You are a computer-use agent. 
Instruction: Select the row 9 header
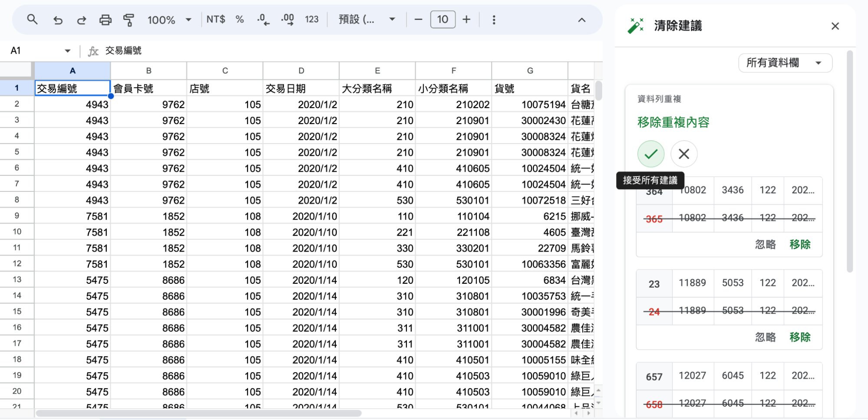point(17,216)
